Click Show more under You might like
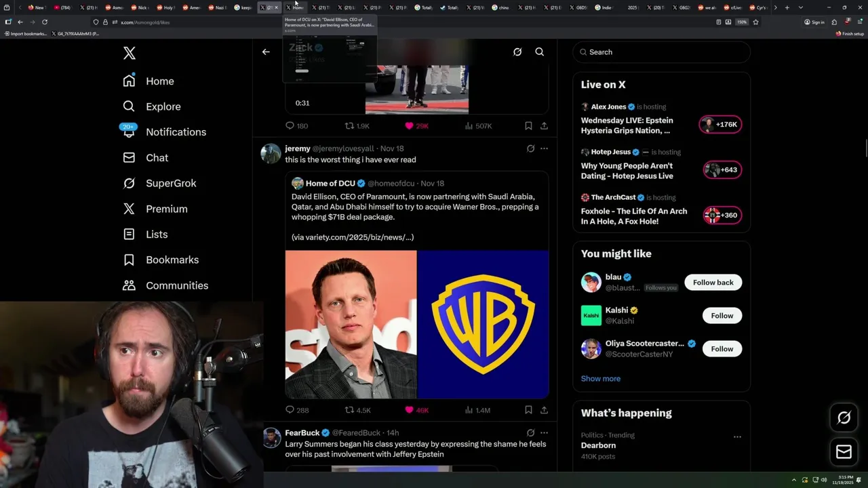This screenshot has width=868, height=488. pyautogui.click(x=601, y=379)
